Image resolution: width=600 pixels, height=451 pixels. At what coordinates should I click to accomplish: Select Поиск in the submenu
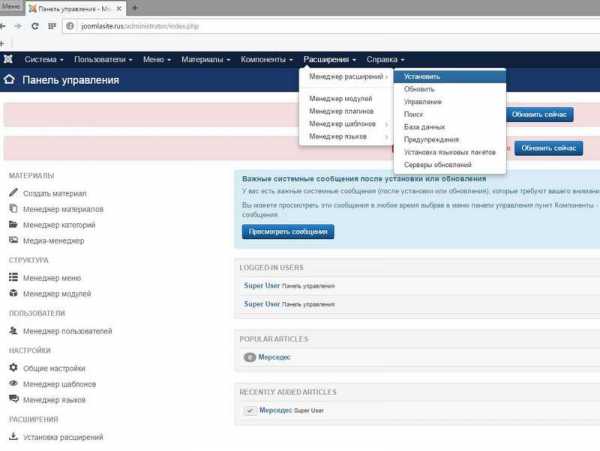coord(450,114)
